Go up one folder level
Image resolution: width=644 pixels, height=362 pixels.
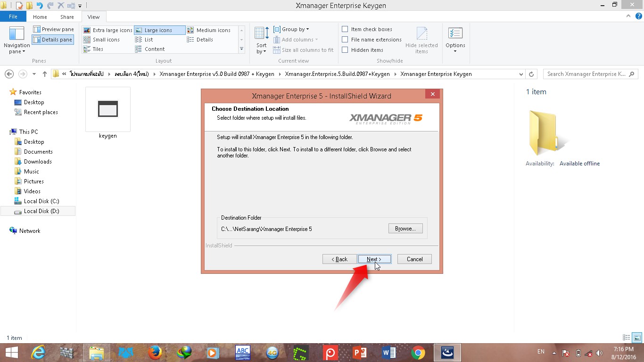(x=45, y=74)
